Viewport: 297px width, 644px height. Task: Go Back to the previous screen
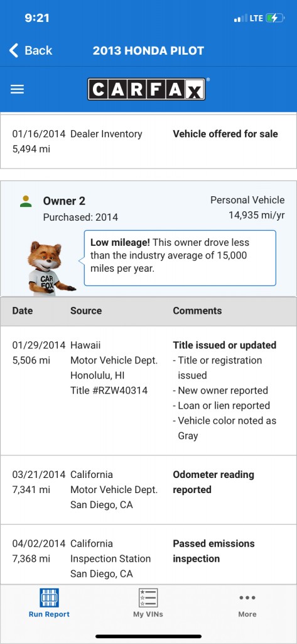pos(31,50)
